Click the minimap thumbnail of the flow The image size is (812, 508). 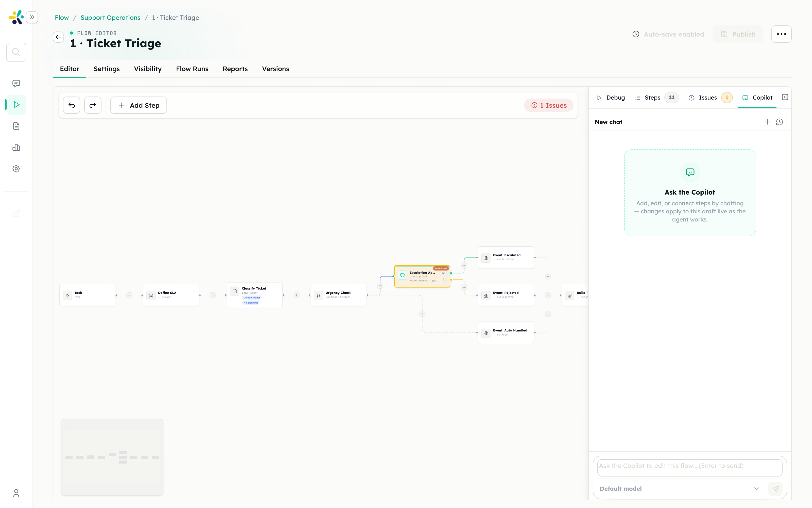point(112,457)
